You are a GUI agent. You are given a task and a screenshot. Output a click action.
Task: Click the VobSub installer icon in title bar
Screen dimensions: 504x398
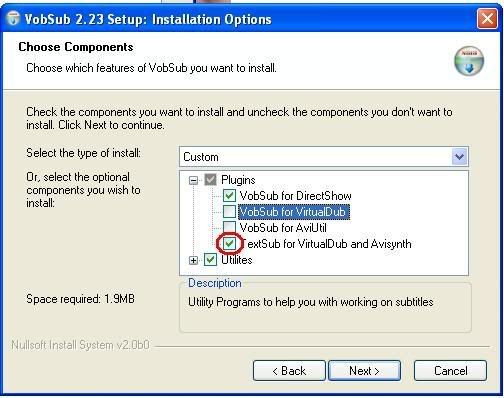pyautogui.click(x=13, y=19)
